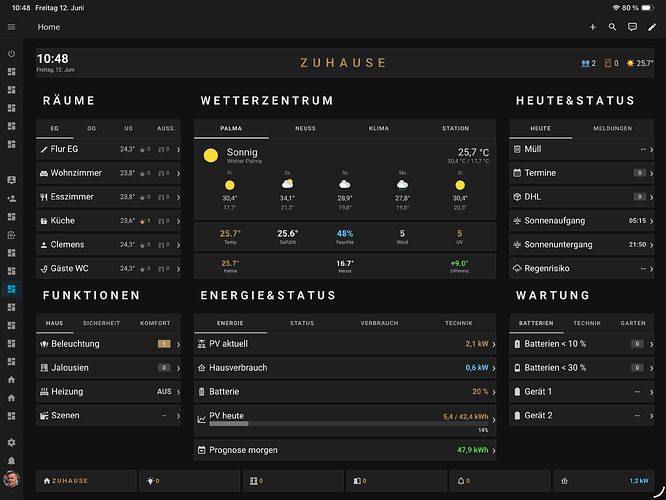Image resolution: width=666 pixels, height=500 pixels.
Task: Open the settings gear in sidebar
Action: [x=11, y=443]
